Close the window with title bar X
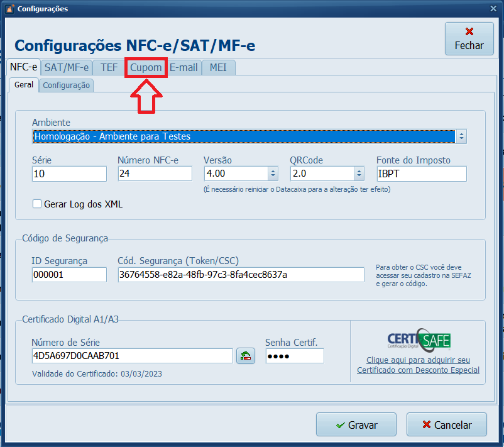The width and height of the screenshot is (504, 447). click(491, 9)
